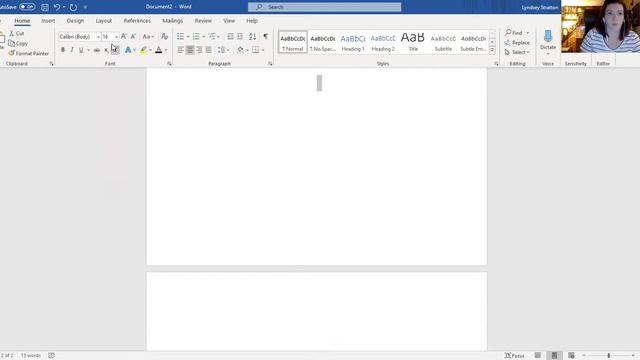This screenshot has height=360, width=640.
Task: Go to the View tab
Action: [229, 20]
